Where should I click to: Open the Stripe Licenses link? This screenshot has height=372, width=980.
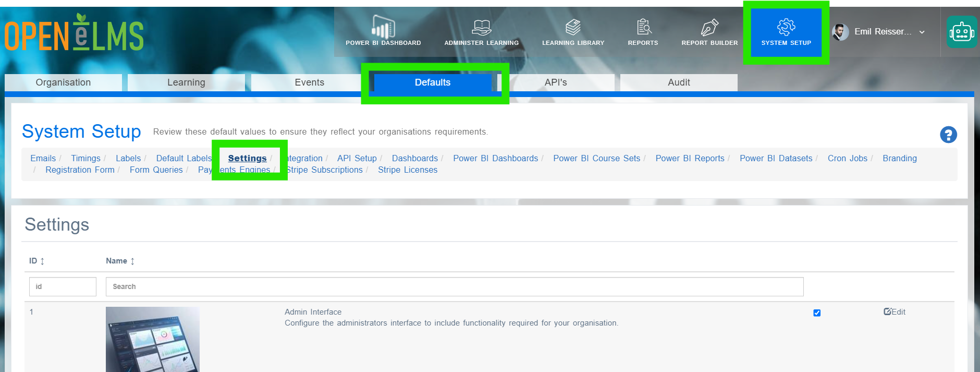408,170
